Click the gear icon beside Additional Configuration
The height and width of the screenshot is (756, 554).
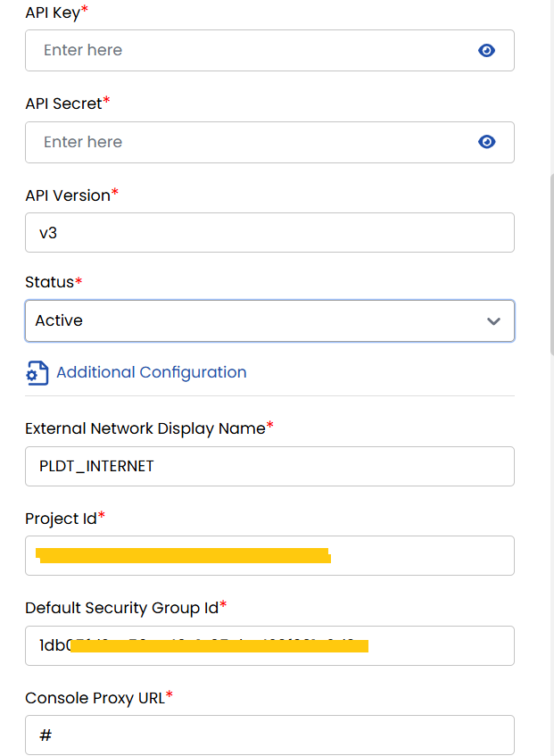[36, 372]
